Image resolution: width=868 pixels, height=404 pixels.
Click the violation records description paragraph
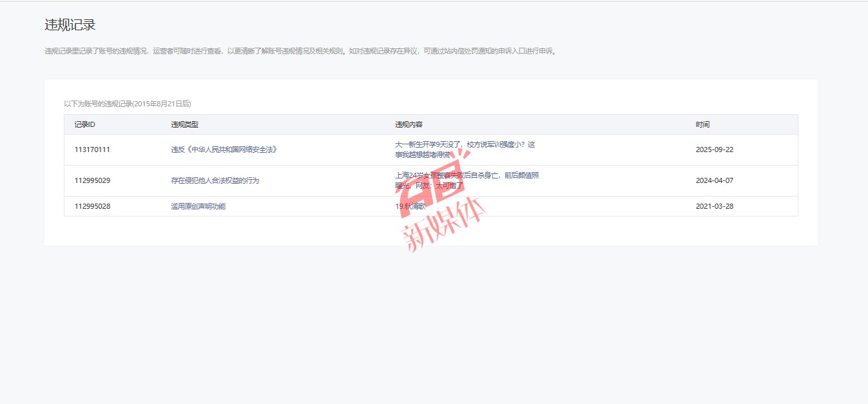[300, 51]
